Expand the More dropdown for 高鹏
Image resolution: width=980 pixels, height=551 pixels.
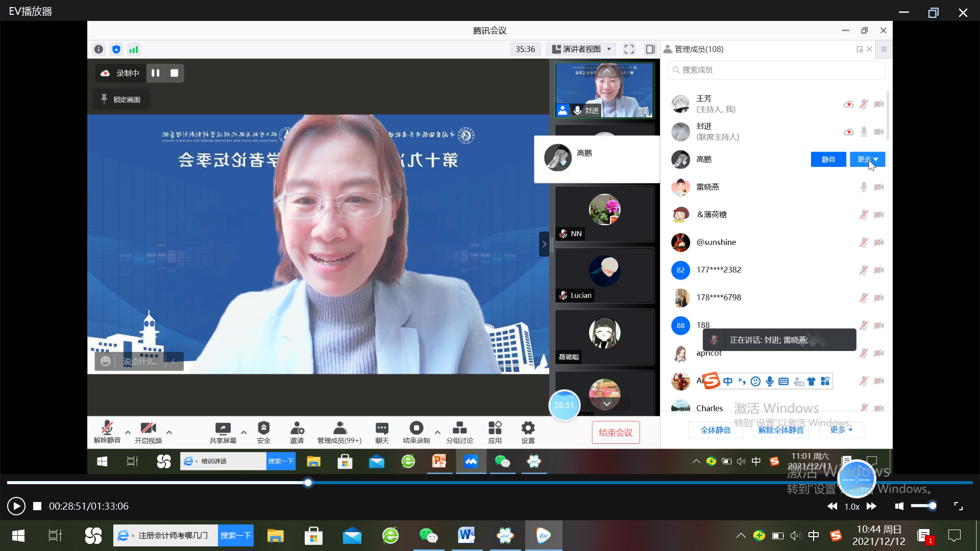(x=867, y=160)
